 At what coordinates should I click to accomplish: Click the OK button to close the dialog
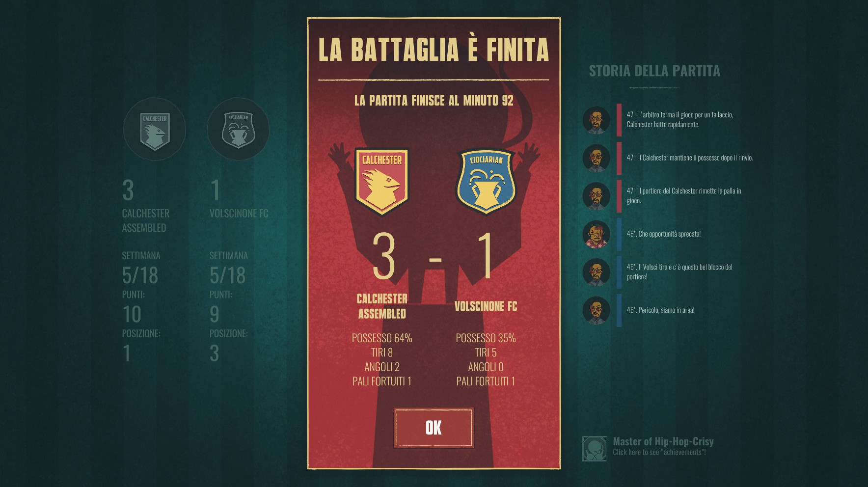(434, 428)
